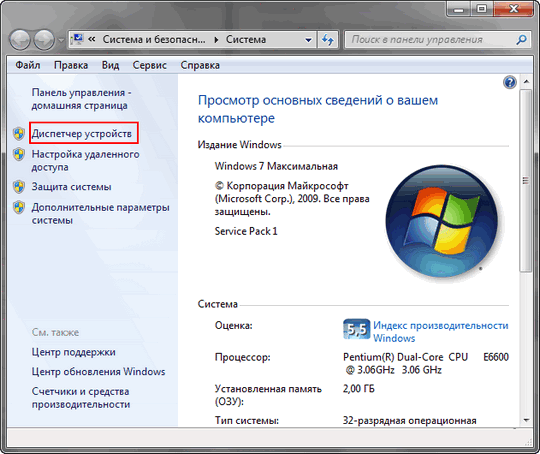Click the vertical scrollbar thumb
This screenshot has width=540, height=454.
click(x=526, y=181)
